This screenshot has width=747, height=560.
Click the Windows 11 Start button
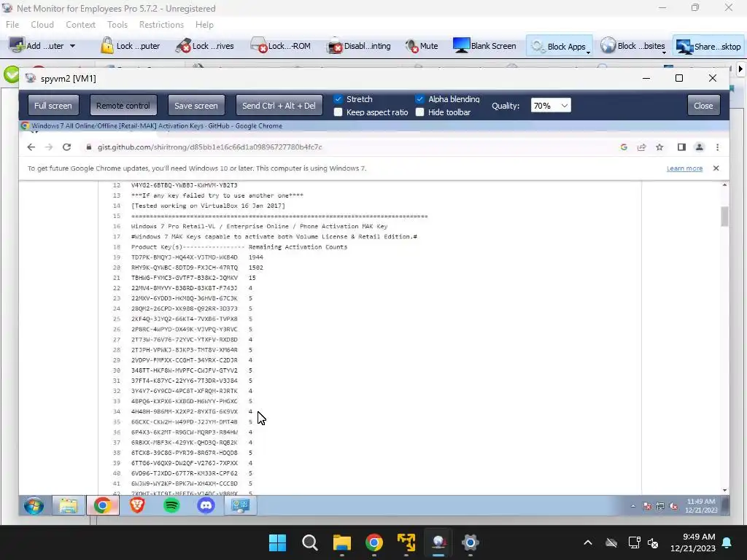277,542
